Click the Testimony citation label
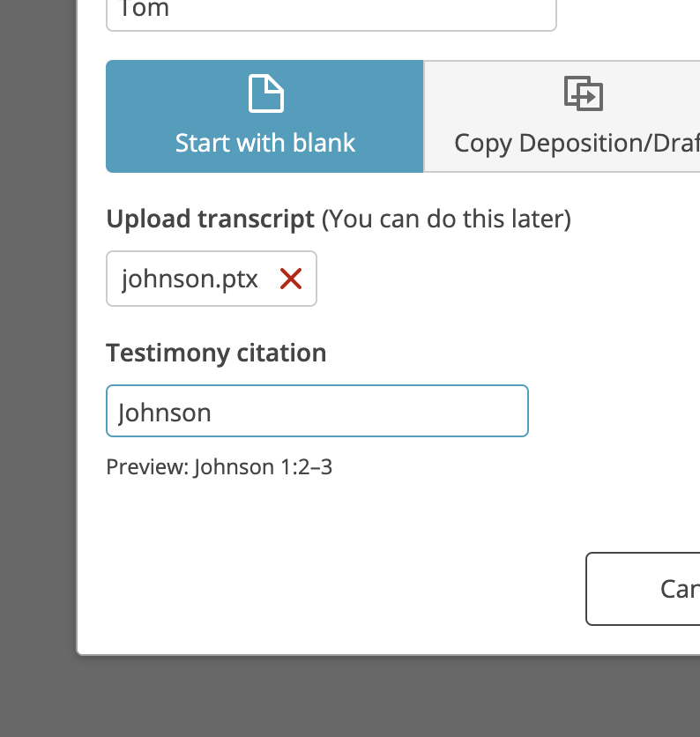 point(216,353)
